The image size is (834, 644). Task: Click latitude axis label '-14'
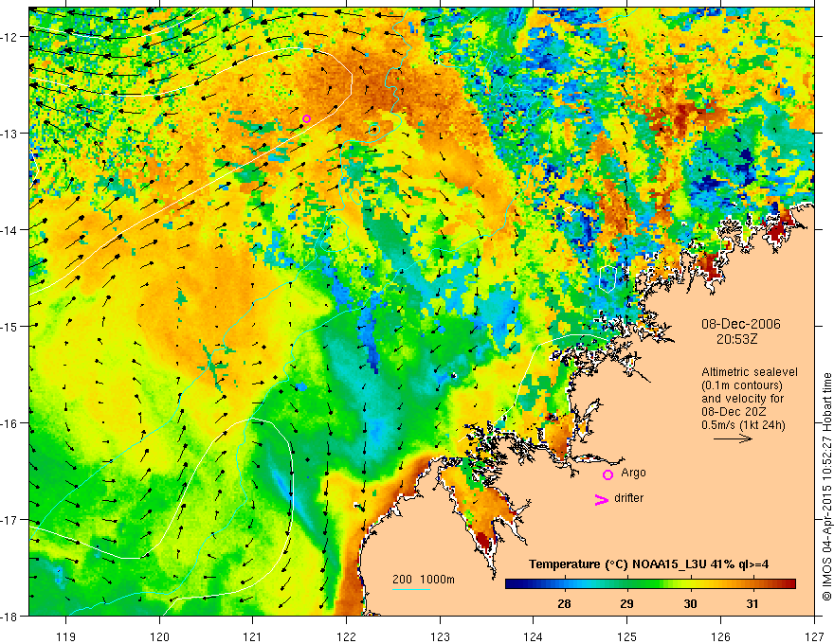pos(10,229)
